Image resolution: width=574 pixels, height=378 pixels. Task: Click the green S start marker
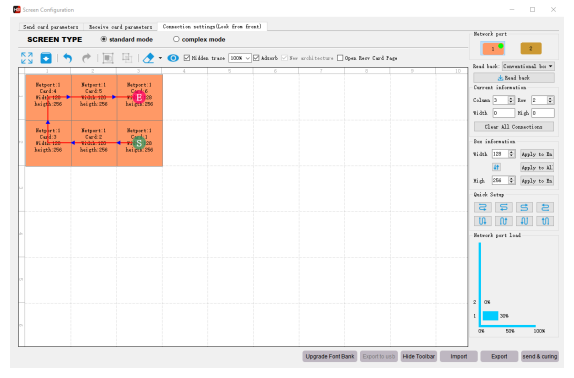click(x=139, y=143)
